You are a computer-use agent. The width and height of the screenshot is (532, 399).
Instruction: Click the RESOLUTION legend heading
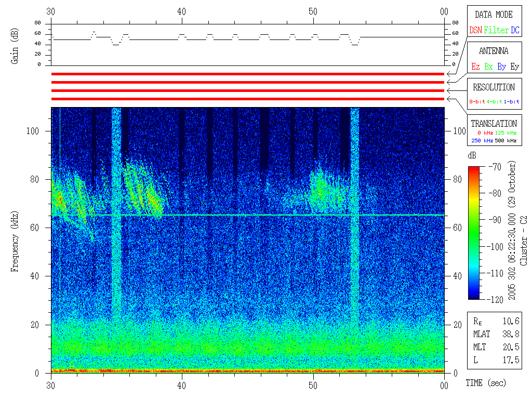pos(494,87)
